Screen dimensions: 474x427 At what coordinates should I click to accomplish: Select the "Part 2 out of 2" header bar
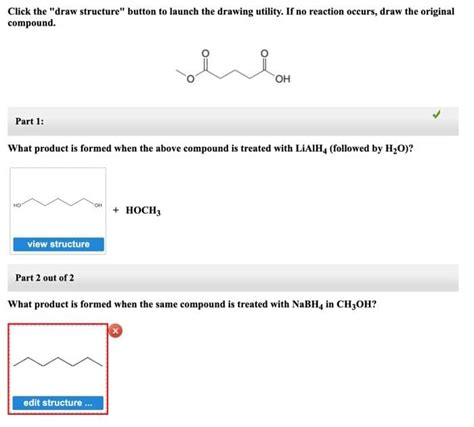click(x=233, y=278)
